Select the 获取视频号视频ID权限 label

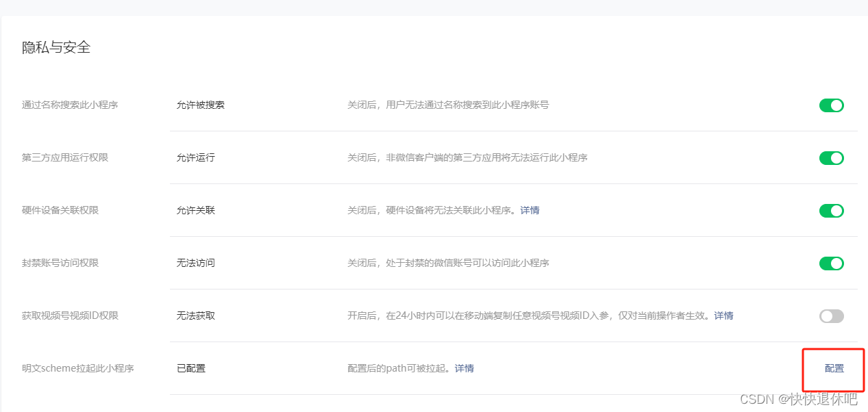pyautogui.click(x=70, y=316)
